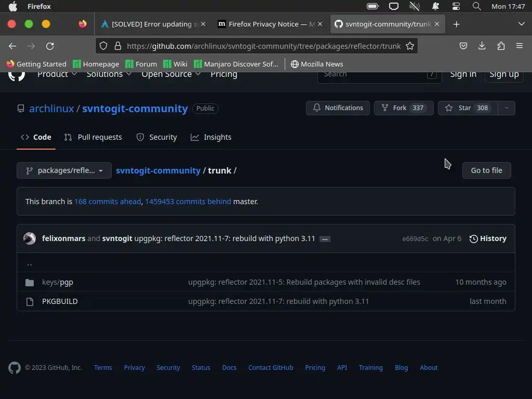Open the Insights tab
This screenshot has width=532, height=399.
211,137
